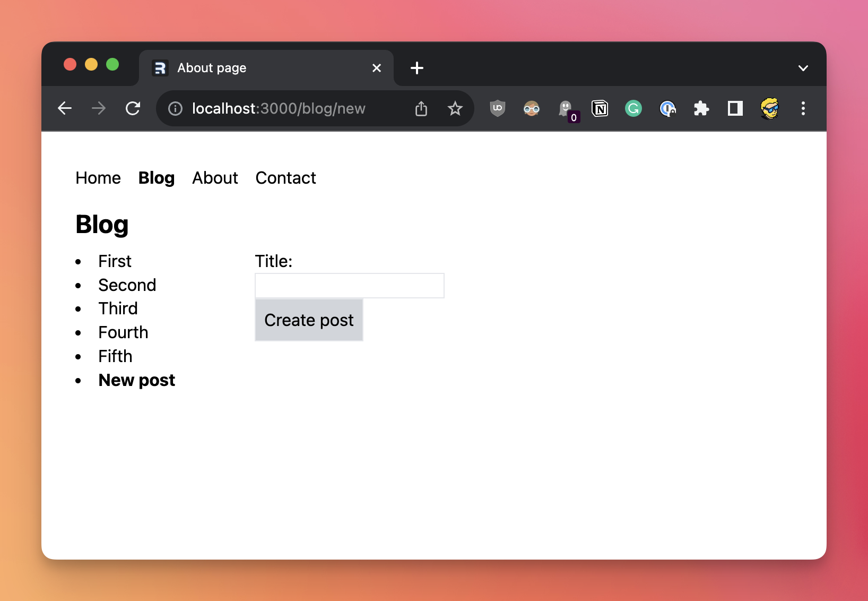Open the uBlock Origin shield extension
Image resolution: width=868 pixels, height=601 pixels.
pos(497,108)
